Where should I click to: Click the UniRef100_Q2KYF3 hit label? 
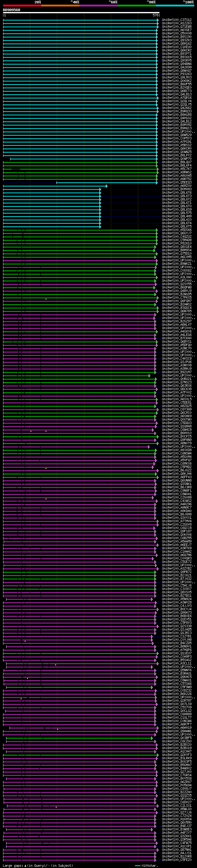pyautogui.click(x=177, y=755)
